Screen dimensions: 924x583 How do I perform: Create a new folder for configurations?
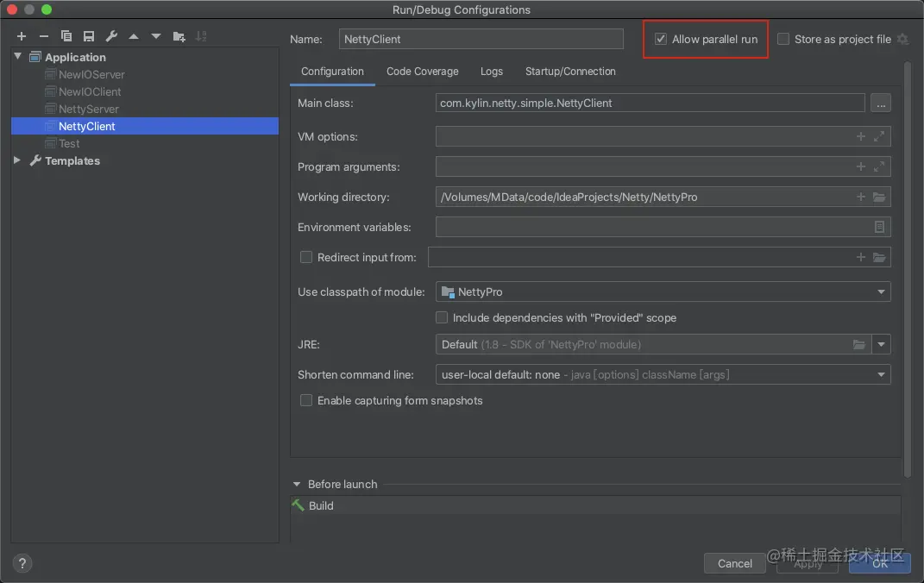pyautogui.click(x=179, y=36)
